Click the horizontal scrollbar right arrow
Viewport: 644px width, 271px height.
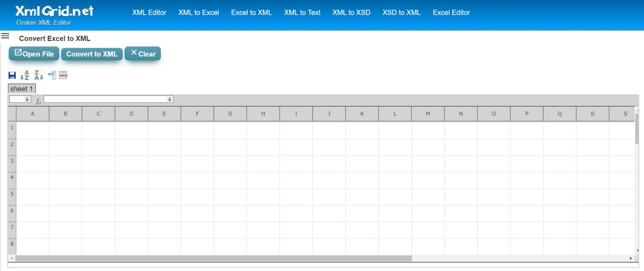tap(631, 258)
